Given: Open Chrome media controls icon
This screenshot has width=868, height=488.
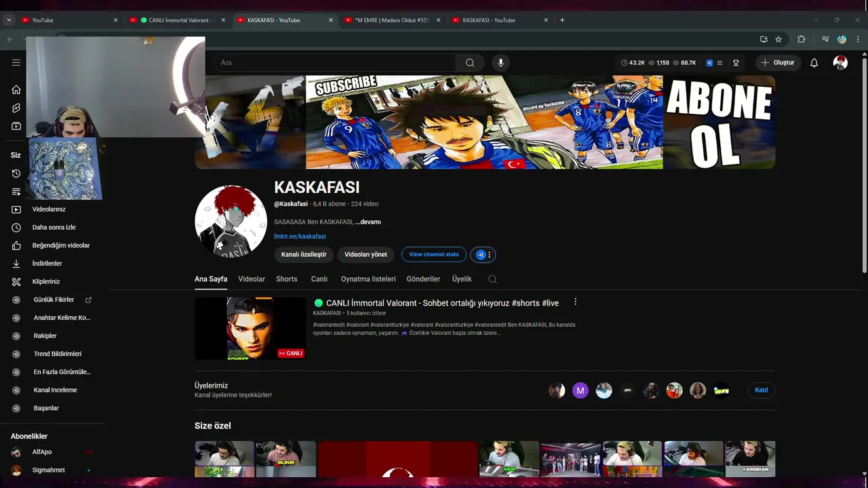Looking at the screenshot, I should (825, 39).
